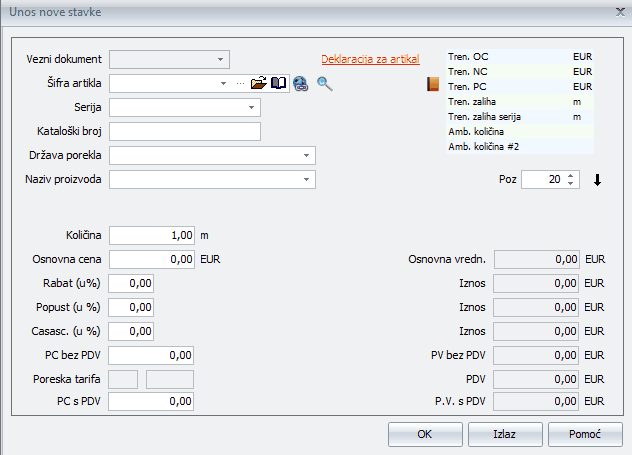
Task: Click the open folder icon beside Šifra artikla
Action: point(258,84)
